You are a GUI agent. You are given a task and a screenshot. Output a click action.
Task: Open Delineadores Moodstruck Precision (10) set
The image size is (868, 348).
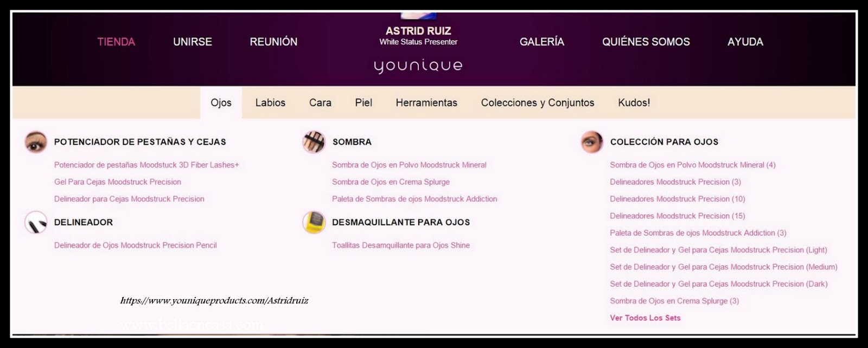coord(678,199)
